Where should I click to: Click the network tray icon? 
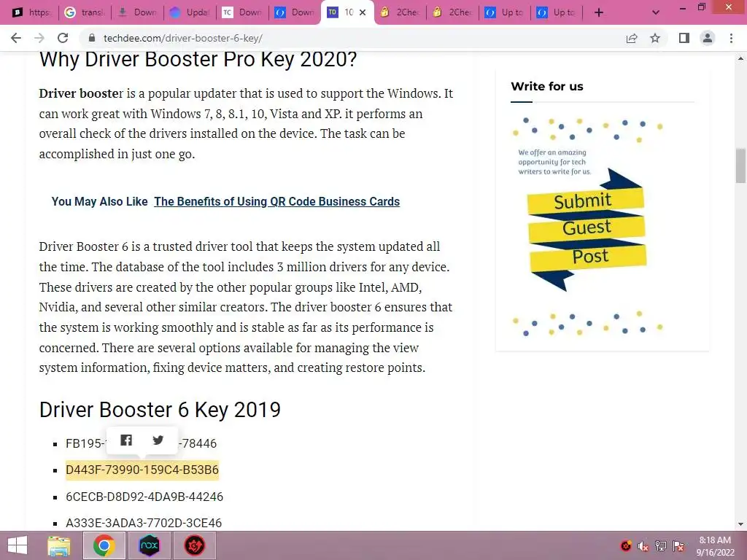click(661, 546)
